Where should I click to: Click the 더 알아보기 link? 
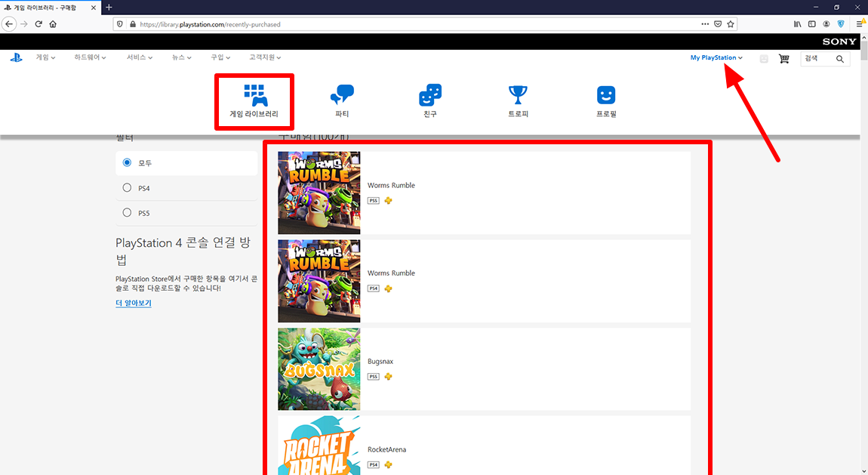[x=134, y=304]
